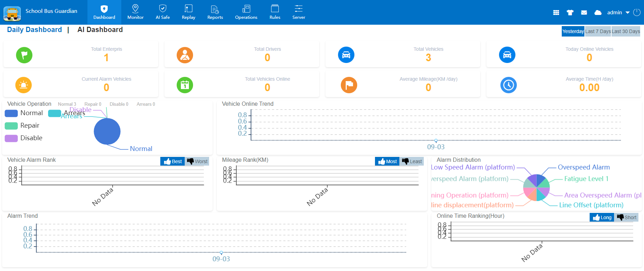Click the 09-03 point on Vehicle Online Trend
This screenshot has width=644, height=271.
[x=436, y=141]
